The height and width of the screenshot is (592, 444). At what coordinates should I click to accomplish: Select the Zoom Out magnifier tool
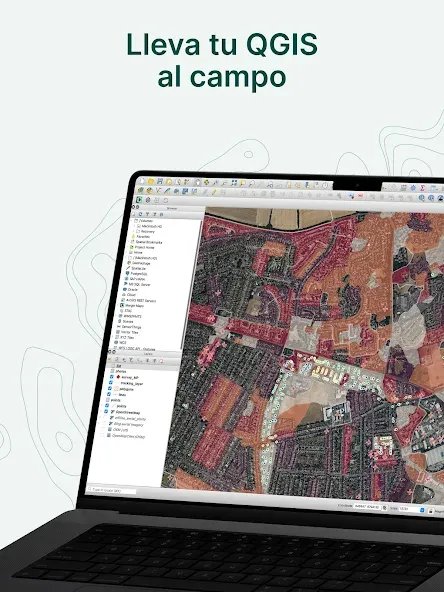tap(225, 183)
